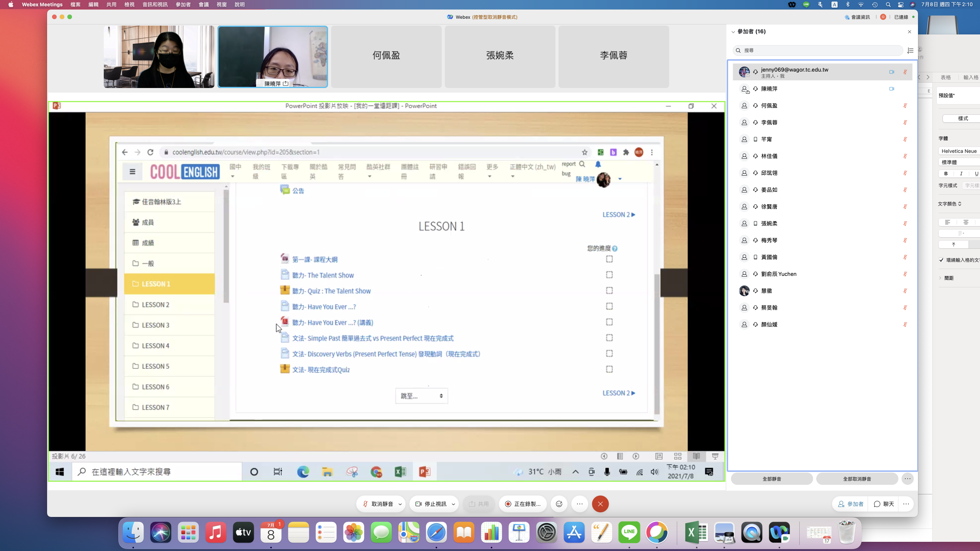Screen dimensions: 980x551
Task: Click 陳曉萍's video camera icon
Action: (892, 89)
